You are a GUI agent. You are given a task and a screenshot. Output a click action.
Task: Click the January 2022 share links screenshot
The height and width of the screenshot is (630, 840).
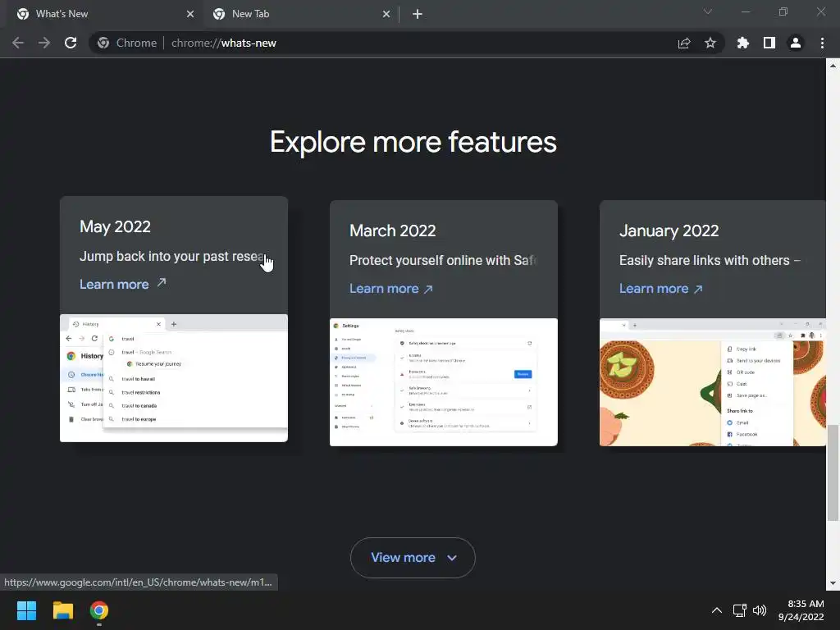click(x=713, y=382)
